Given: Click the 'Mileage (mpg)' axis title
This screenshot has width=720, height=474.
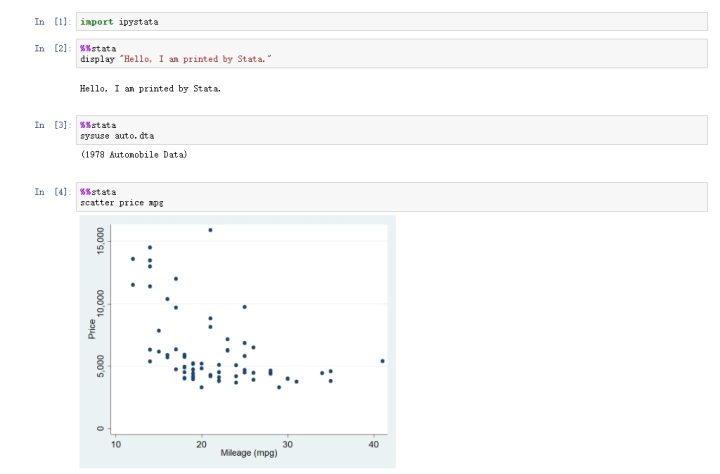Looking at the screenshot, I should 249,453.
